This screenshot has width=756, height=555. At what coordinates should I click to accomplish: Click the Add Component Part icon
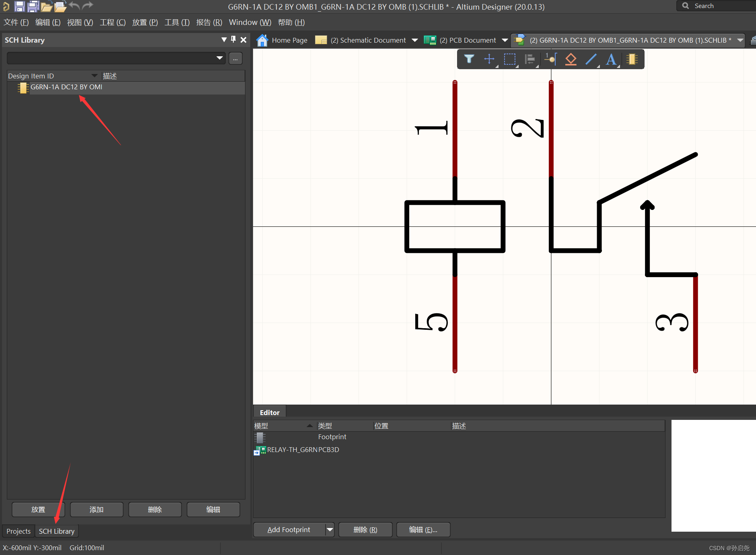(632, 59)
